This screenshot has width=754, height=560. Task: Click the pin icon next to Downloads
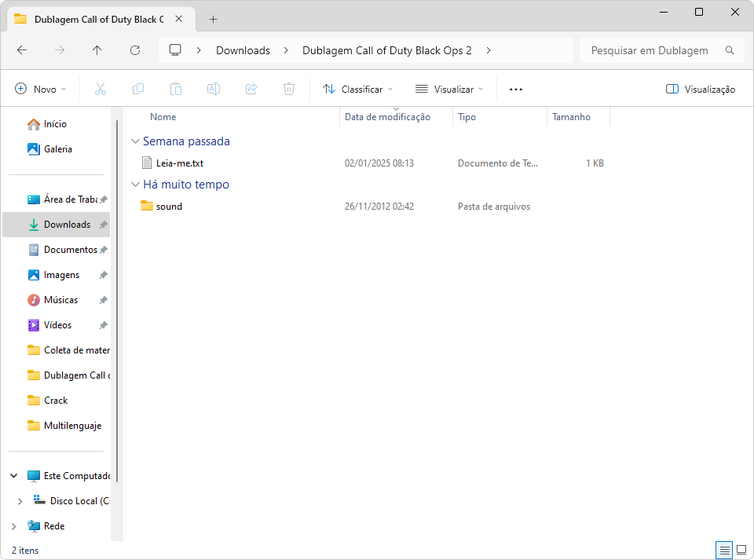point(103,225)
